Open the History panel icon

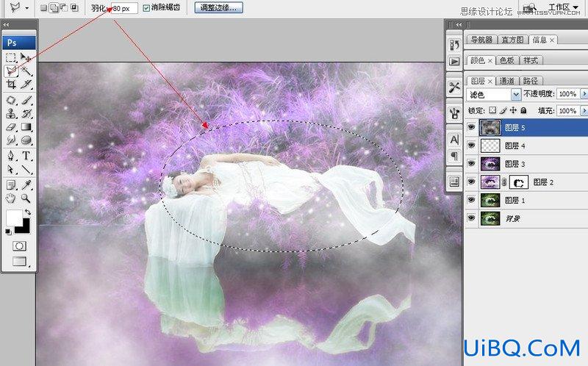tap(454, 45)
